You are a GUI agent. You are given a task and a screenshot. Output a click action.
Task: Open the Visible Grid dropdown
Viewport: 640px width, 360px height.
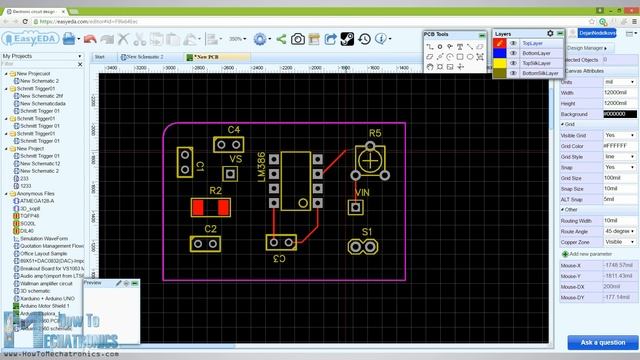pos(620,135)
